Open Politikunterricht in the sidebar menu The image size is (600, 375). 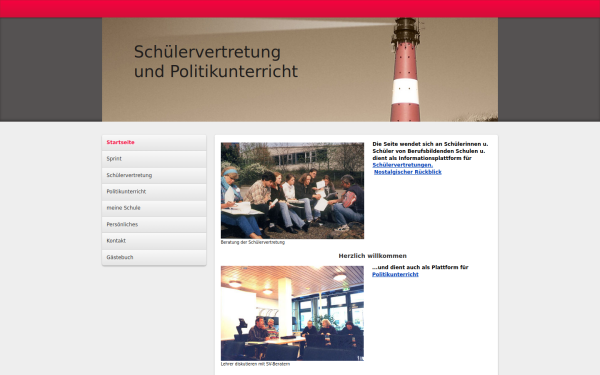pos(154,192)
